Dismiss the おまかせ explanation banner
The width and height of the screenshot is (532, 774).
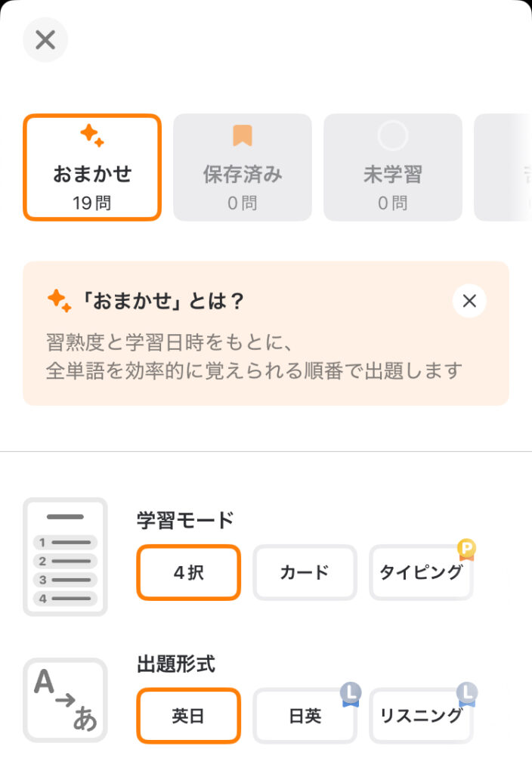click(469, 301)
